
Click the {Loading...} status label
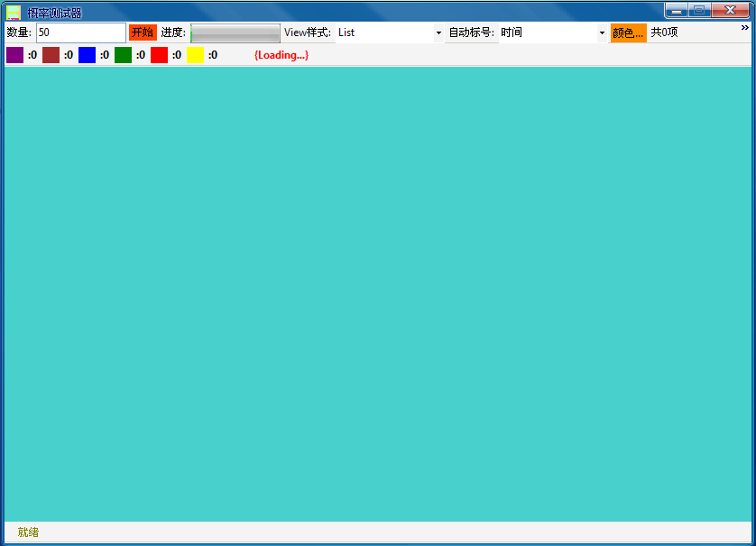[281, 55]
